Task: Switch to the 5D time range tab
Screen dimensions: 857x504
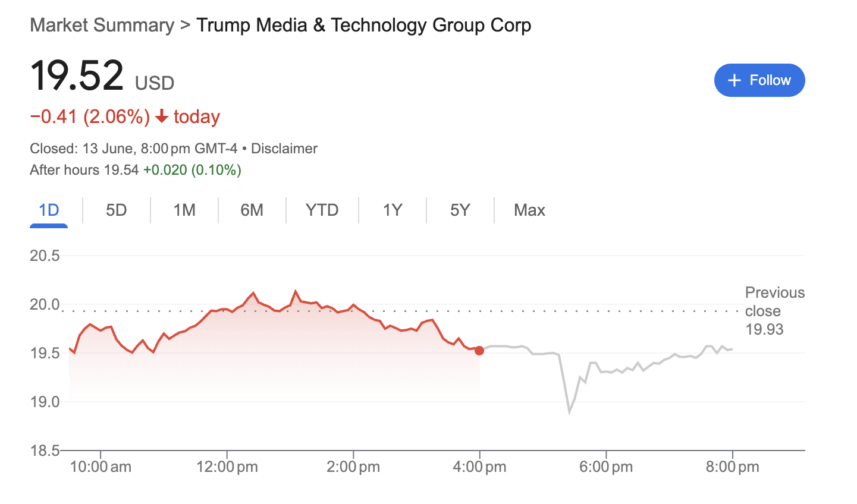Action: 116,210
